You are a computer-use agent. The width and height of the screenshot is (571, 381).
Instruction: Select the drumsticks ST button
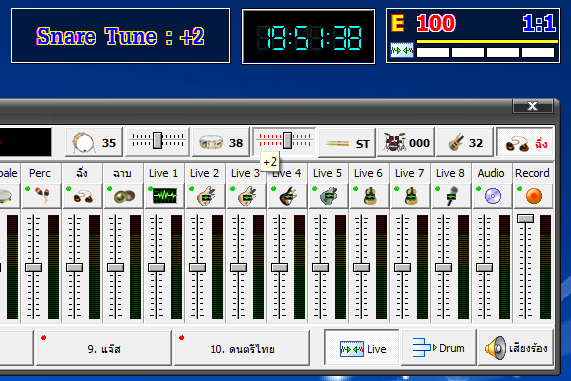tap(347, 143)
